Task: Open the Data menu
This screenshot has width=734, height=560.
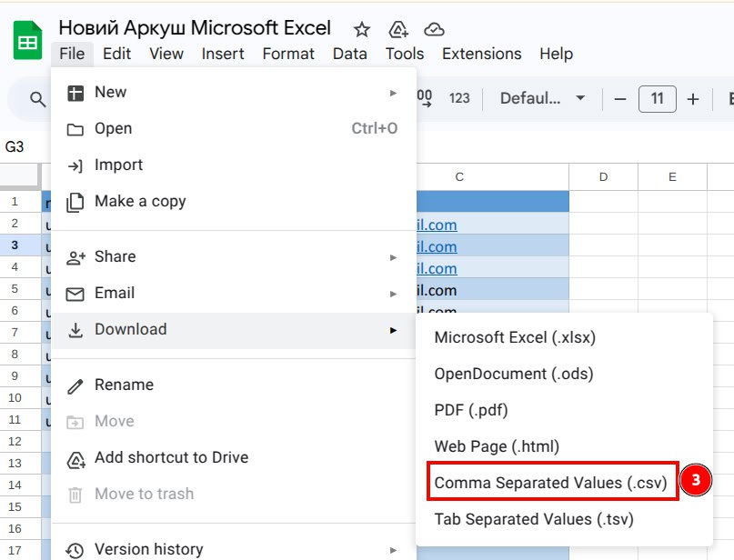Action: tap(349, 54)
